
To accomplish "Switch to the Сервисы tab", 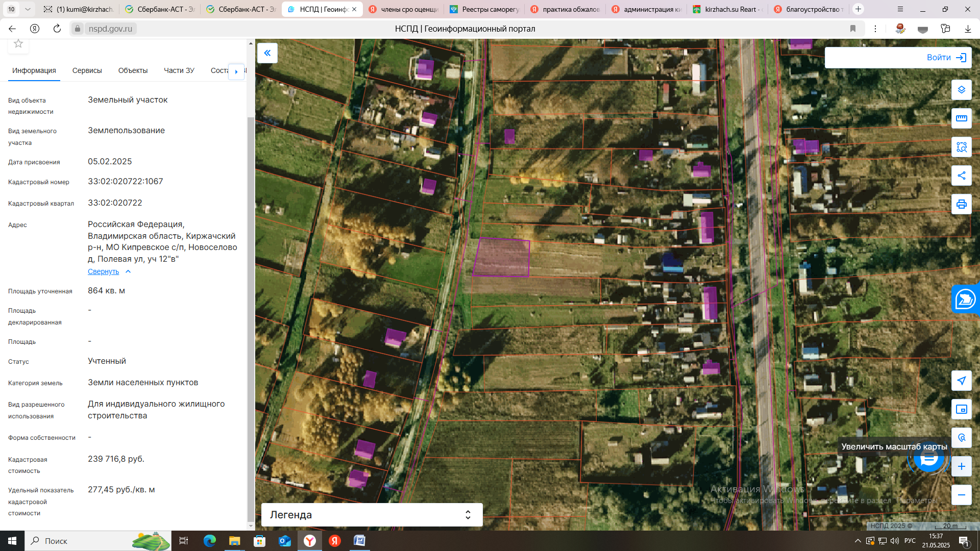I will (87, 70).
